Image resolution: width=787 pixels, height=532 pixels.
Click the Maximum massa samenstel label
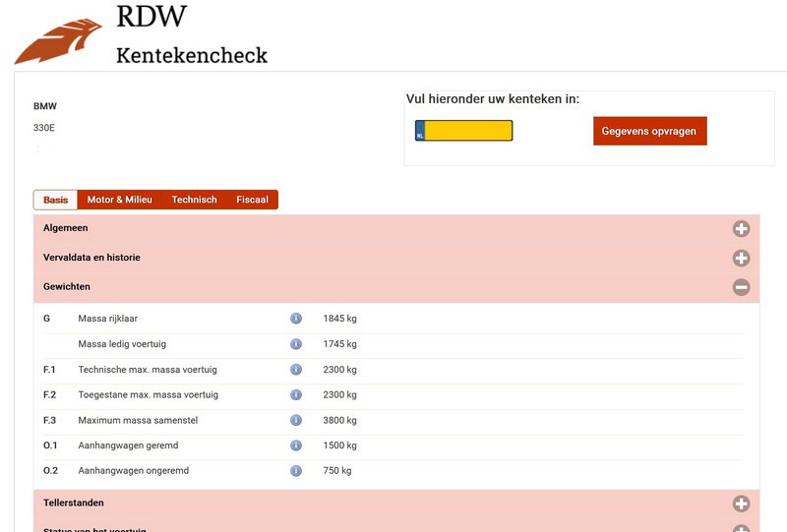pyautogui.click(x=138, y=420)
